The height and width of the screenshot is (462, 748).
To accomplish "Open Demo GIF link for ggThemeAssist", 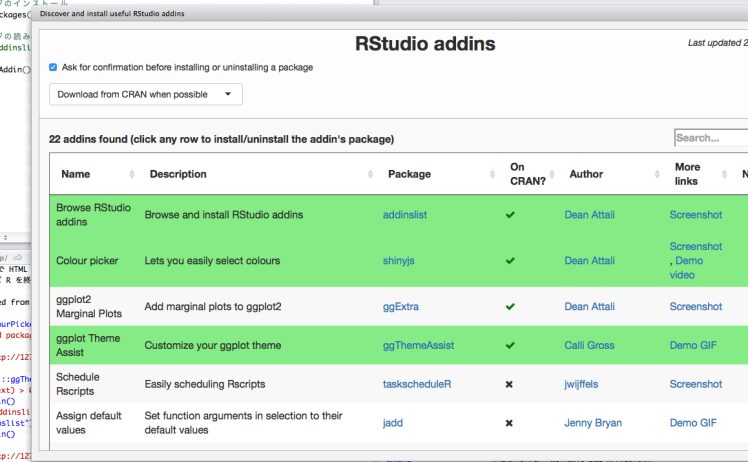I will [x=693, y=346].
